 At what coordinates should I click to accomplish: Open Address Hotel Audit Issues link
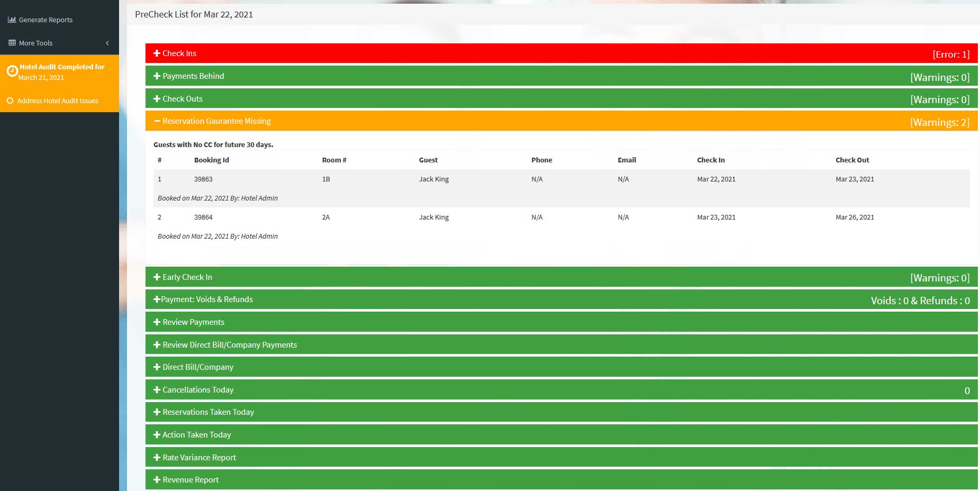click(59, 101)
